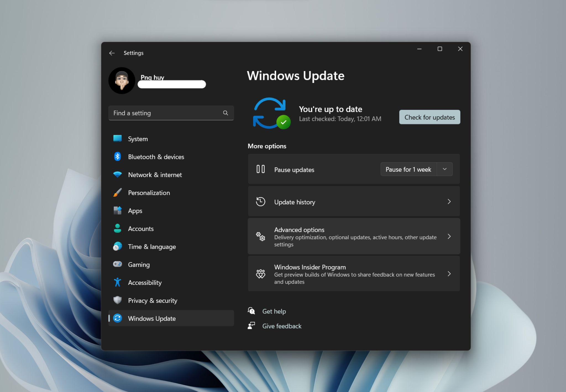The width and height of the screenshot is (566, 392).
Task: Click the Advanced options gears icon
Action: (261, 236)
